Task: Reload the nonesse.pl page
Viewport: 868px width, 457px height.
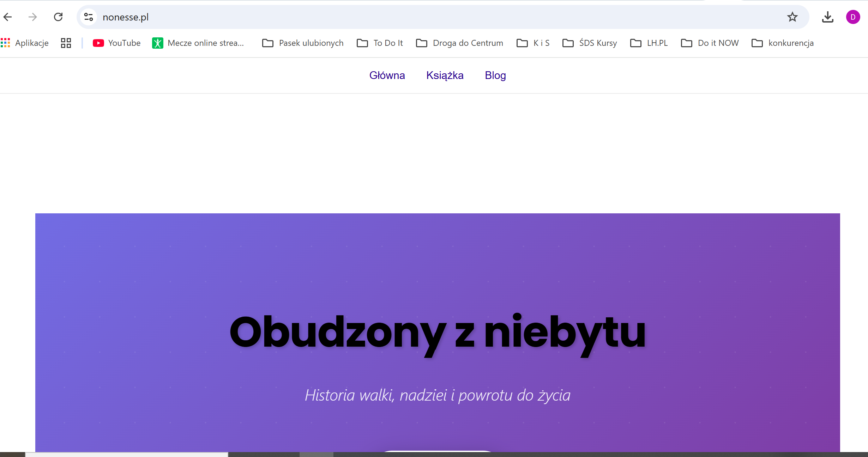Action: coord(58,17)
